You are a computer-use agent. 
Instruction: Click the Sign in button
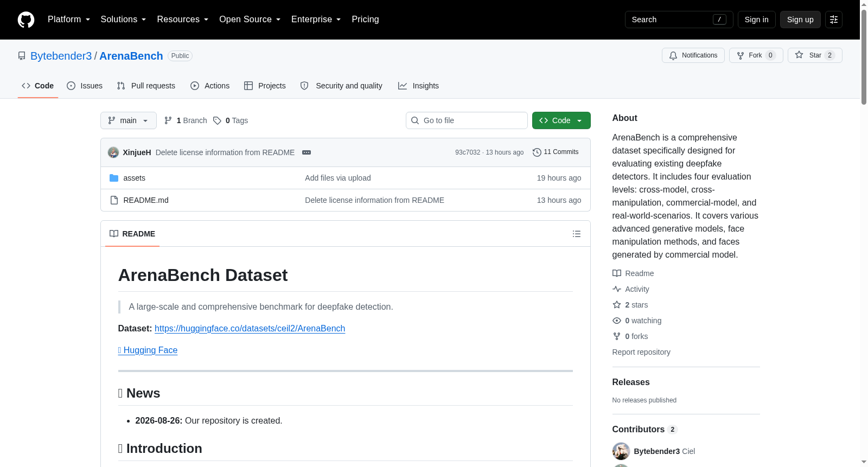coord(756,20)
